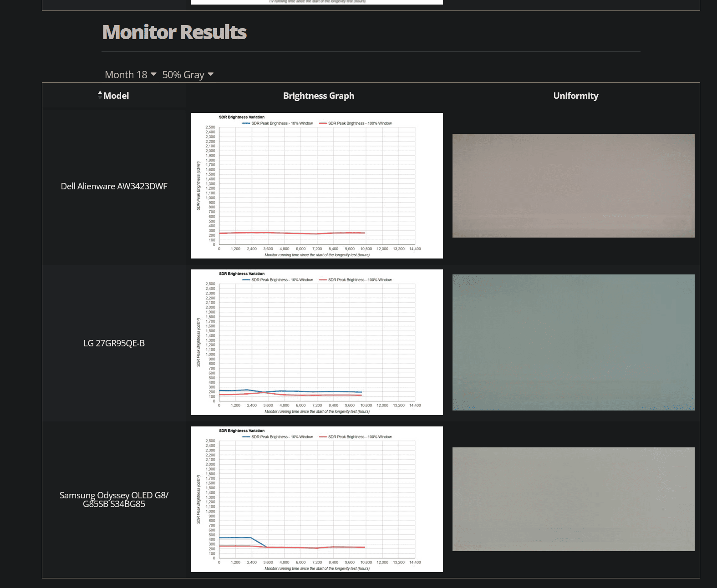The image size is (717, 588).
Task: Open the LG 27GR95QE-B uniformity photo
Action: click(574, 342)
